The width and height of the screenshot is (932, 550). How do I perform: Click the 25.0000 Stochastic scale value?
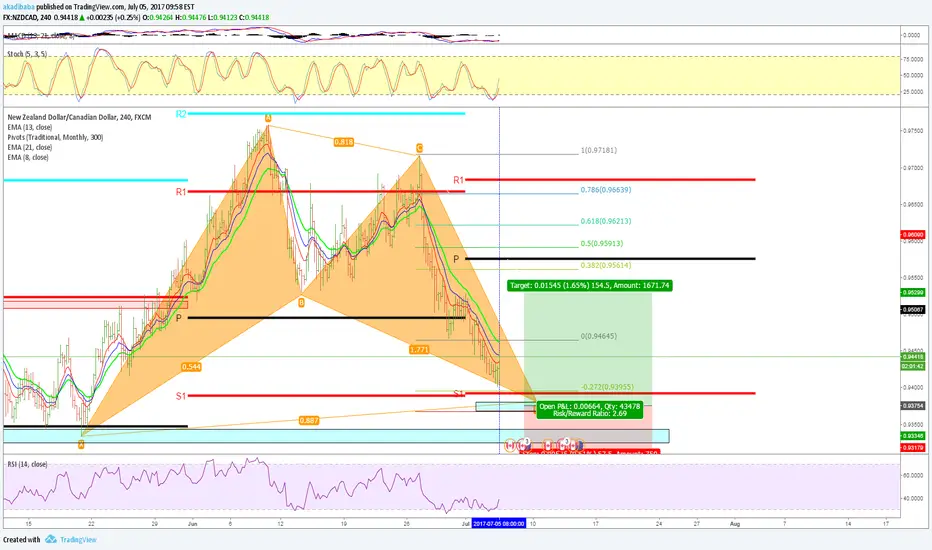[x=912, y=92]
